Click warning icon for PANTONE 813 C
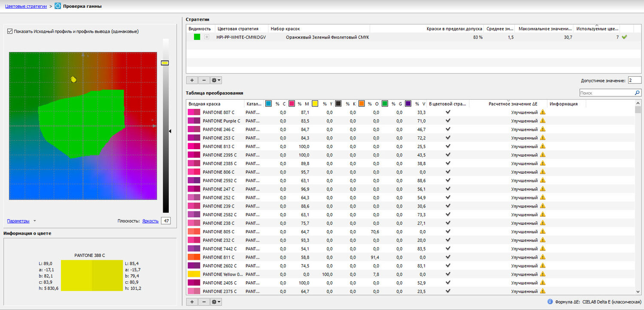The height and width of the screenshot is (310, 644). point(543,146)
